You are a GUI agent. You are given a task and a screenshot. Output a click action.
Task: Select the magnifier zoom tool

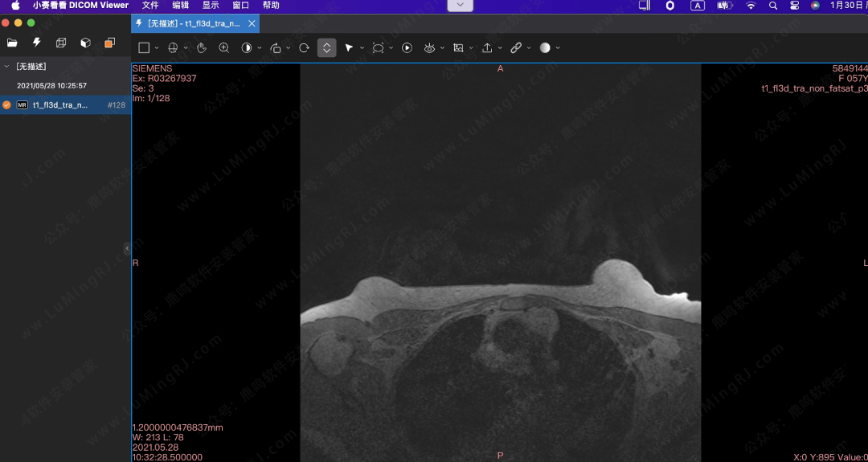point(224,48)
